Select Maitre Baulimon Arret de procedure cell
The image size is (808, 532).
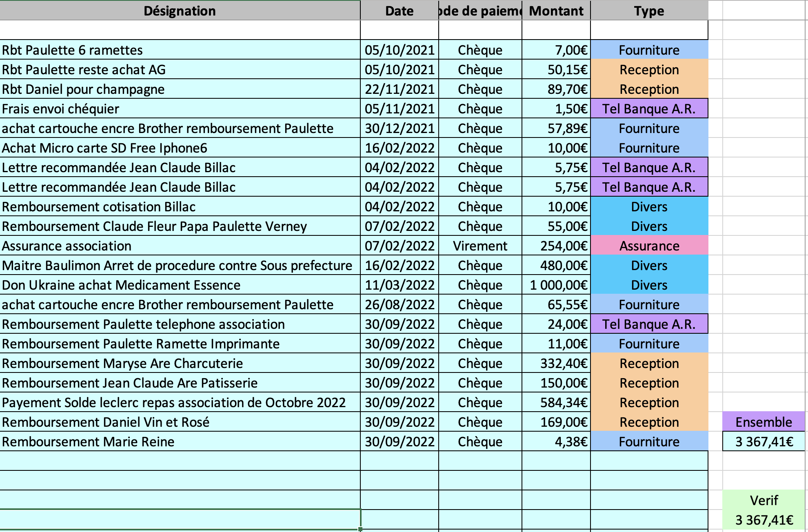click(x=180, y=265)
